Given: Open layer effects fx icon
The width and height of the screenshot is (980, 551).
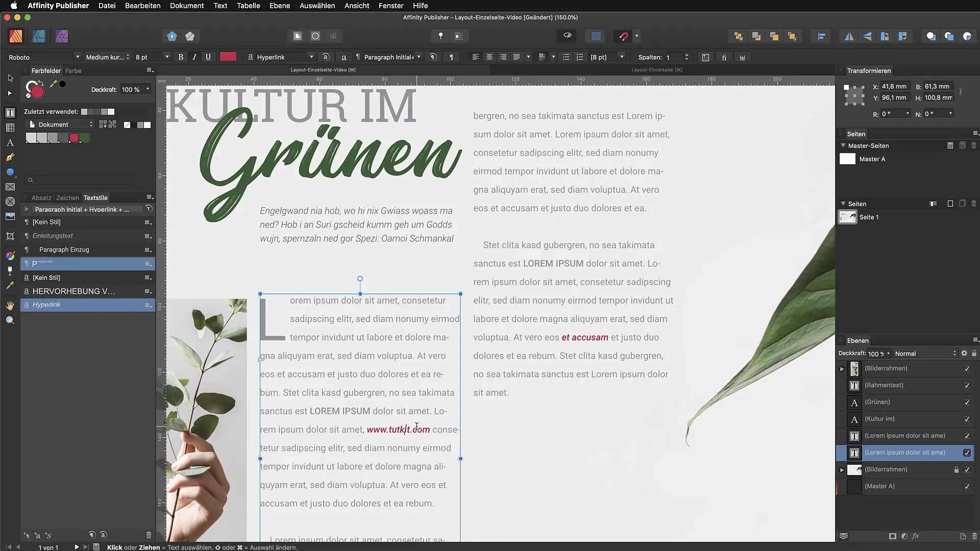Looking at the screenshot, I should click(916, 536).
